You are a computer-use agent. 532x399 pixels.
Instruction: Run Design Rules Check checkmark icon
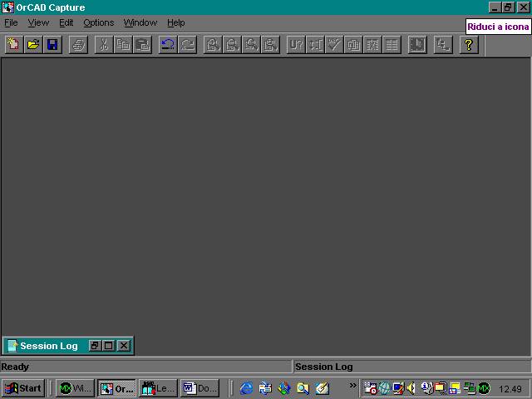pyautogui.click(x=334, y=44)
